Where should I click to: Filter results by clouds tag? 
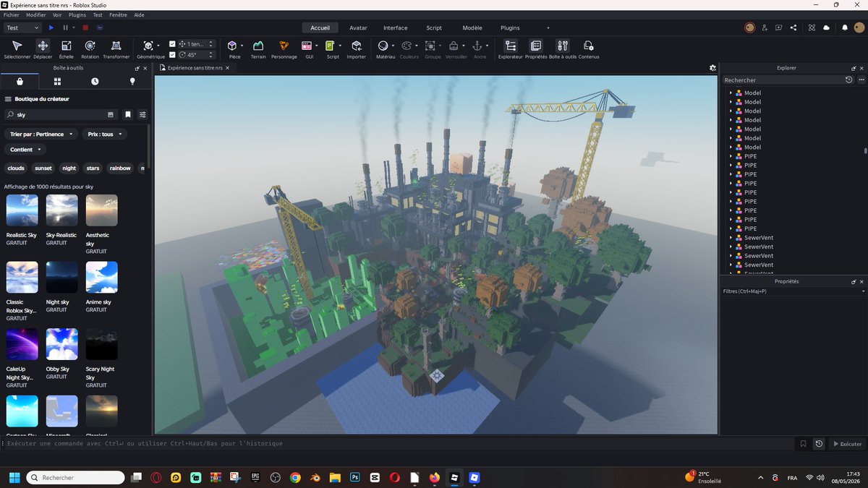(x=16, y=168)
